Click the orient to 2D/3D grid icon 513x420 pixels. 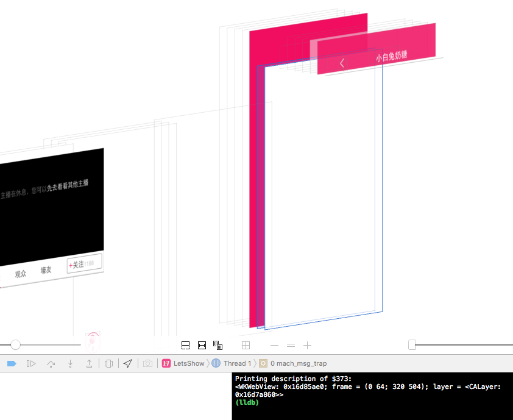(246, 345)
